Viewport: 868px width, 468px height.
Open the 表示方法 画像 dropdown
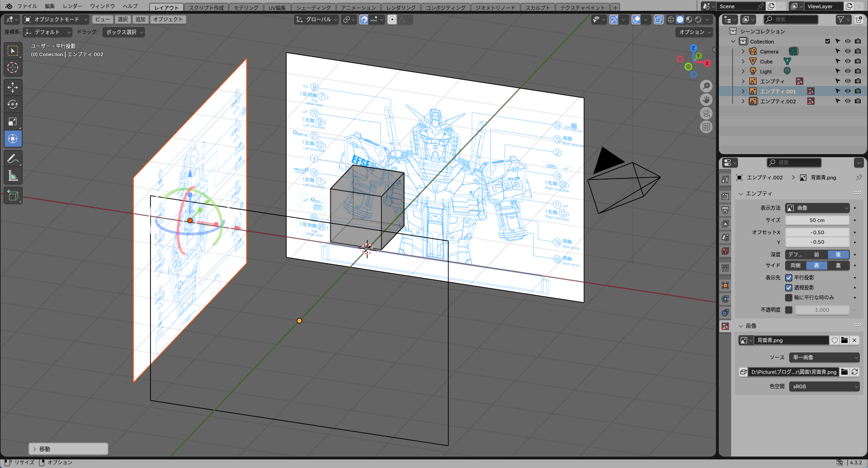click(x=817, y=208)
